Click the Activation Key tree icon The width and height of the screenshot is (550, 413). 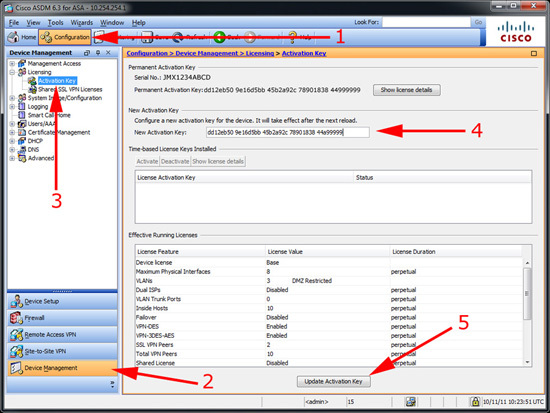(x=32, y=81)
